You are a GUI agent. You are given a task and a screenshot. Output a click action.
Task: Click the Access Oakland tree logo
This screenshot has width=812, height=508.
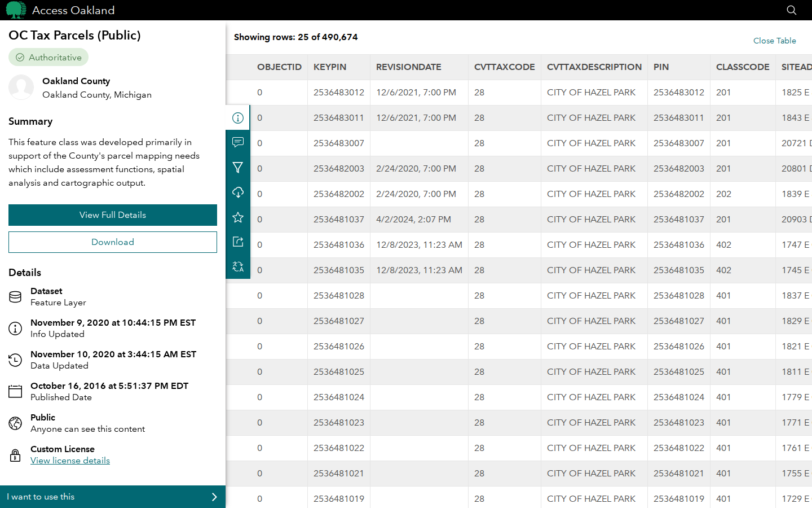[16, 10]
